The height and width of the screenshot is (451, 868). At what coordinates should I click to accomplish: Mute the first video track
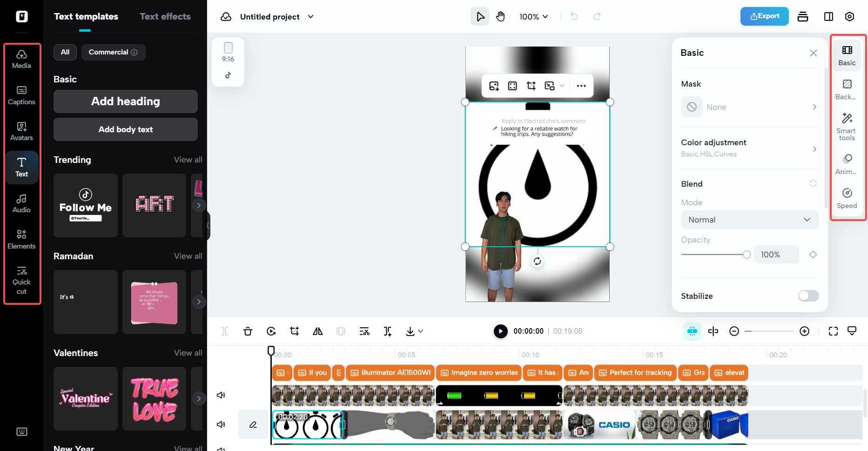point(221,395)
